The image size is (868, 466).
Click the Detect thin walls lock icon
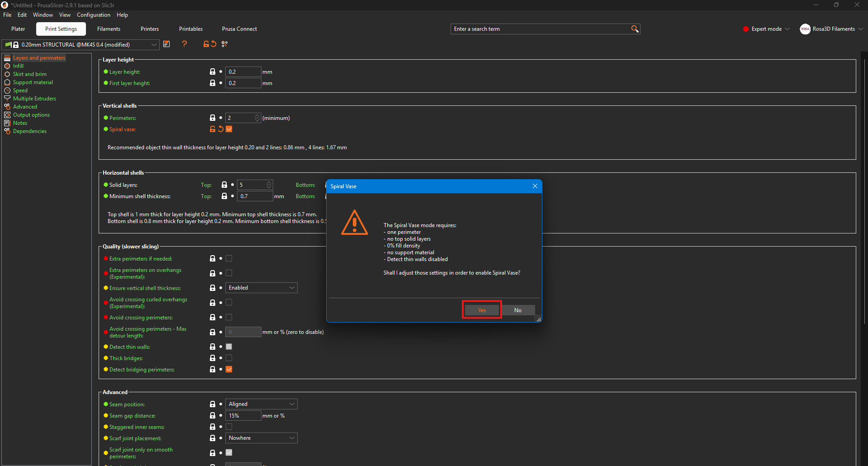pyautogui.click(x=213, y=347)
